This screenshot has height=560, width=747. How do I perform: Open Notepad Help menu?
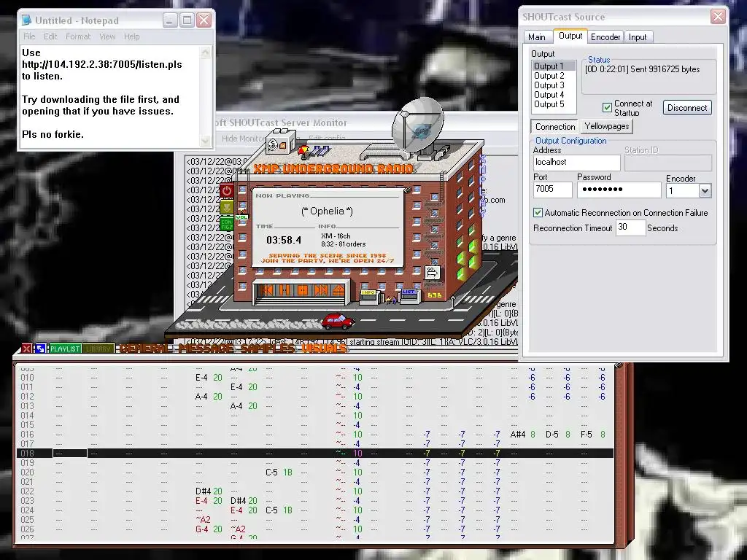[131, 36]
